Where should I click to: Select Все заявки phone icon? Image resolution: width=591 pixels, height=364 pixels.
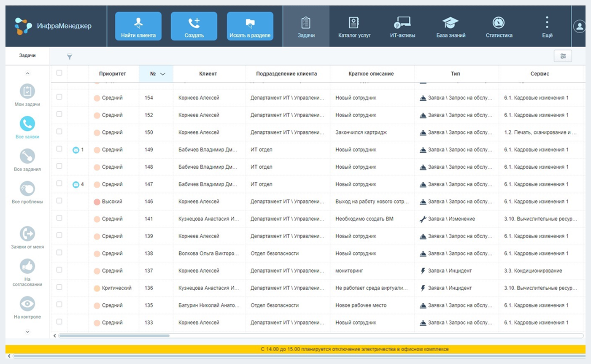tap(27, 124)
